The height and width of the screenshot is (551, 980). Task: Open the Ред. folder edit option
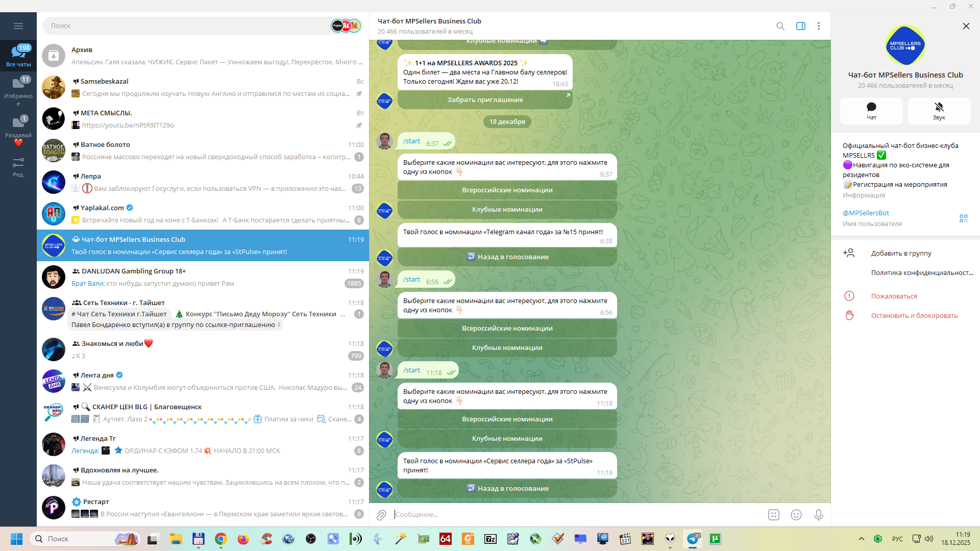point(18,167)
